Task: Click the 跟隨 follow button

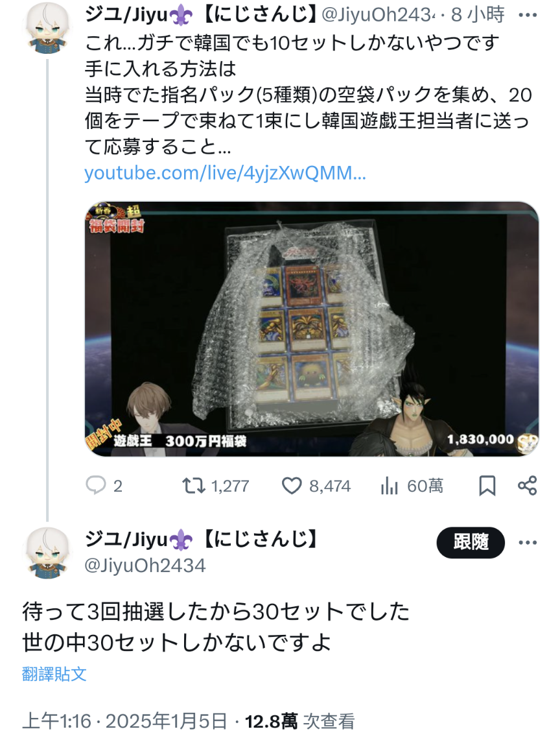Action: pos(471,542)
